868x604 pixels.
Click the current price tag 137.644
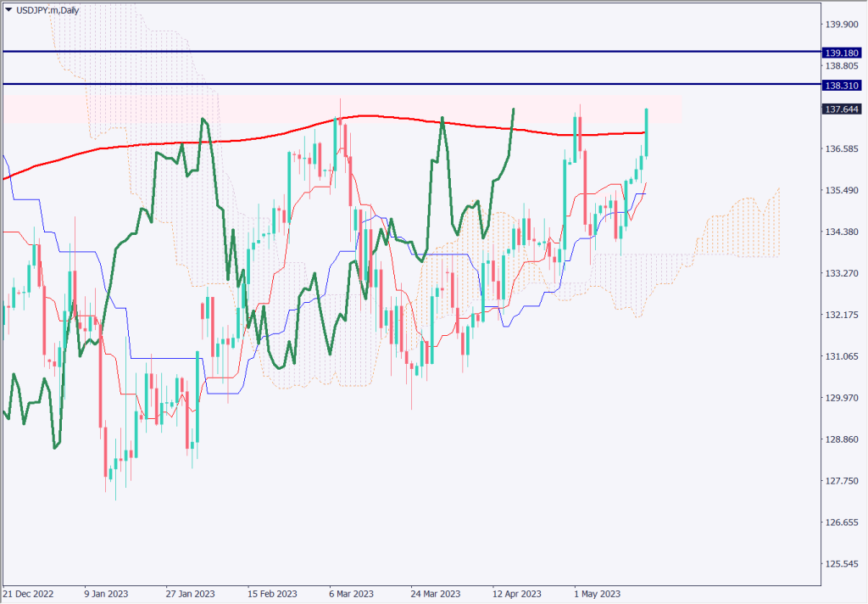(x=842, y=109)
